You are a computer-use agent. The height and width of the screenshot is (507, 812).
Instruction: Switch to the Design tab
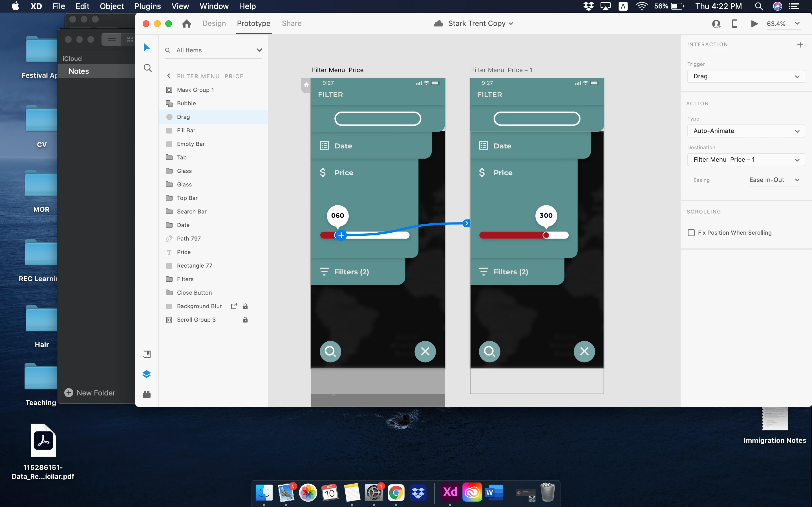tap(214, 23)
